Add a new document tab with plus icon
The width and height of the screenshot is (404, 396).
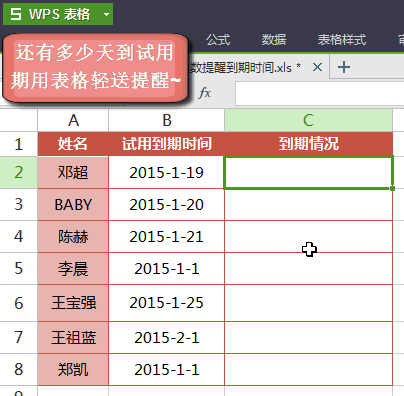pos(344,67)
